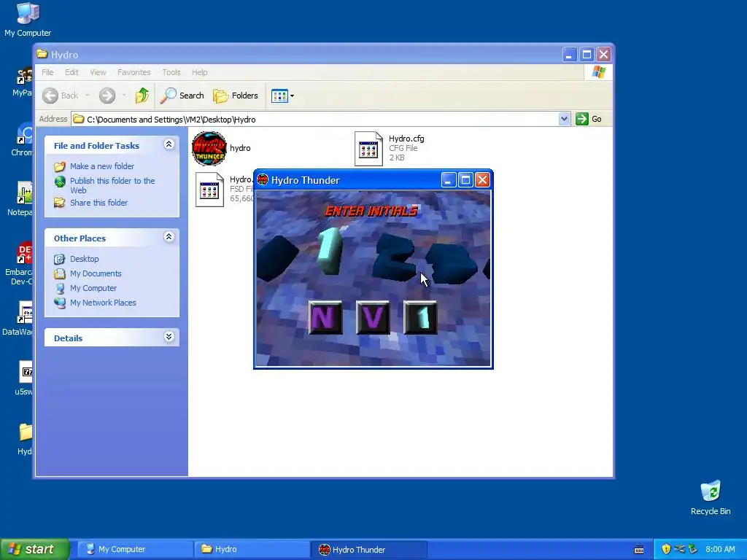Open the hydro application icon in folder

tap(209, 149)
